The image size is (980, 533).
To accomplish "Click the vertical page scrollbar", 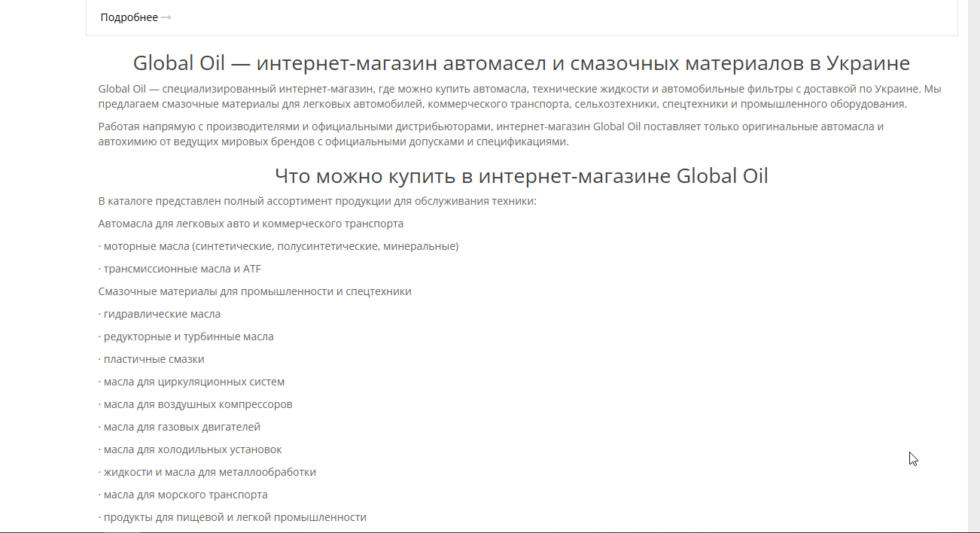I will [x=973, y=266].
